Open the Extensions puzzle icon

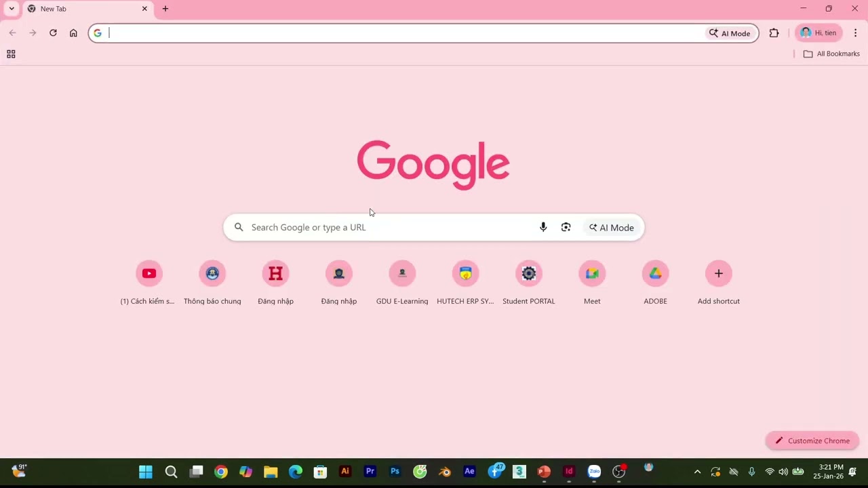point(774,33)
